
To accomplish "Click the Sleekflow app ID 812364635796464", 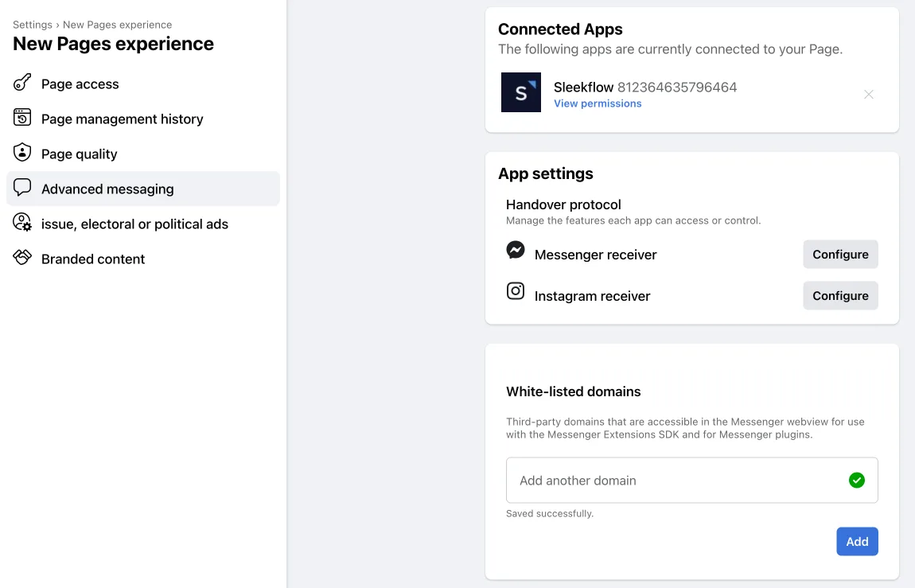I will pyautogui.click(x=677, y=87).
